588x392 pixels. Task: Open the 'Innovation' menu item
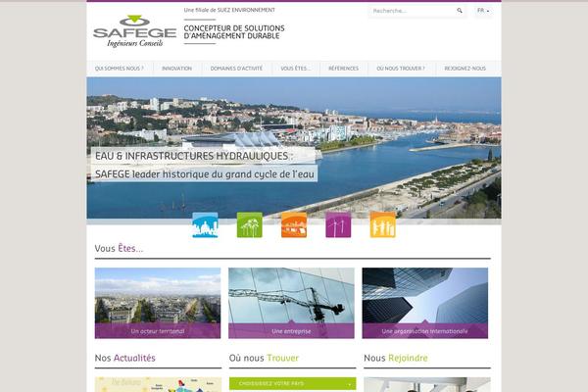[176, 69]
